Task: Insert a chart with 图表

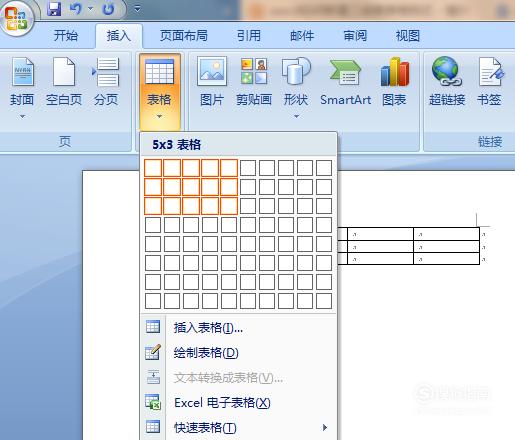Action: (x=394, y=82)
